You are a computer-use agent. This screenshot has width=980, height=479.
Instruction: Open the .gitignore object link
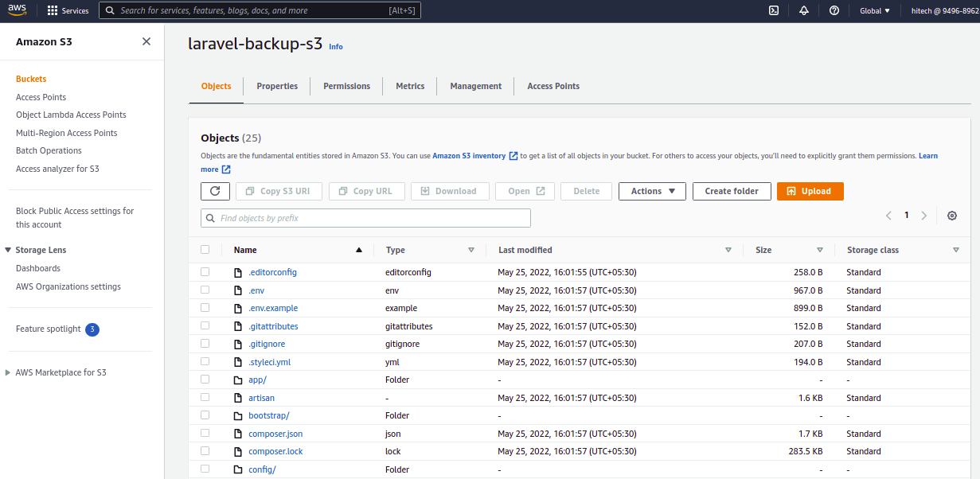267,344
